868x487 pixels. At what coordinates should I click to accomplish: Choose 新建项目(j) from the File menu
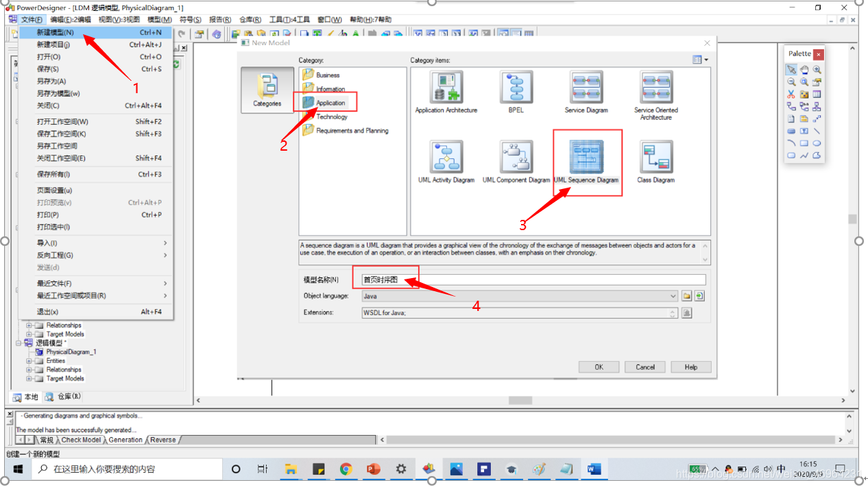coord(96,45)
